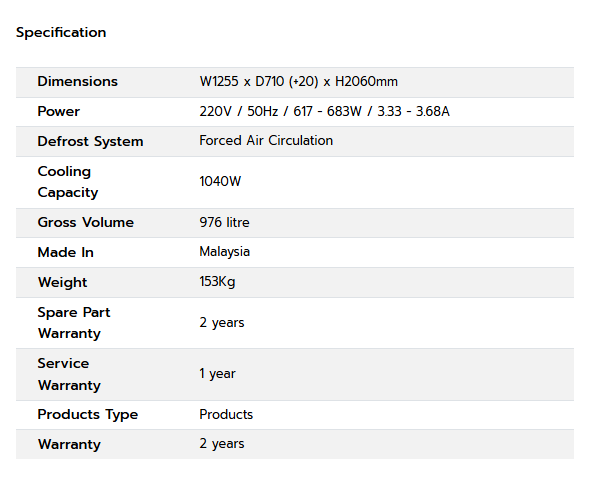This screenshot has width=606, height=502.
Task: Click the Service Warranty label
Action: pyautogui.click(x=69, y=374)
